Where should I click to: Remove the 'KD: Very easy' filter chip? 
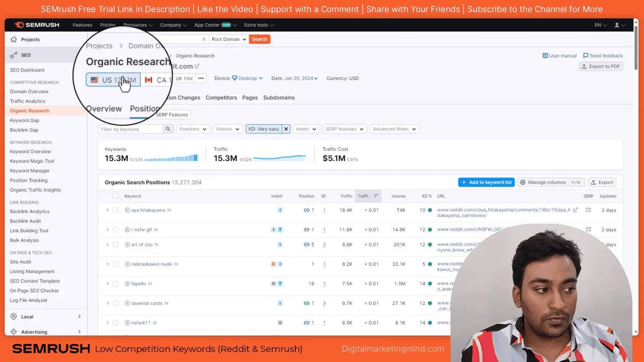[286, 129]
